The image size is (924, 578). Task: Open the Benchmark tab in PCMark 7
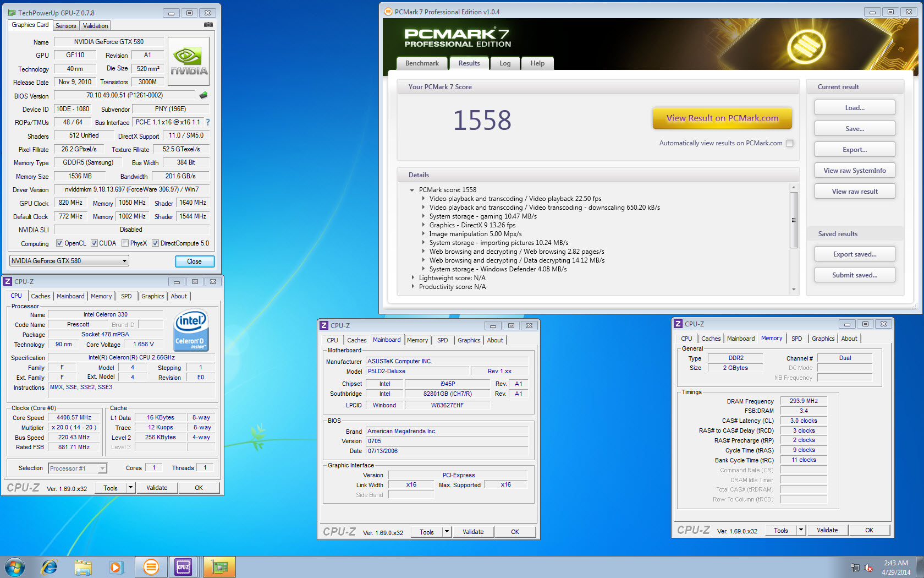coord(422,63)
